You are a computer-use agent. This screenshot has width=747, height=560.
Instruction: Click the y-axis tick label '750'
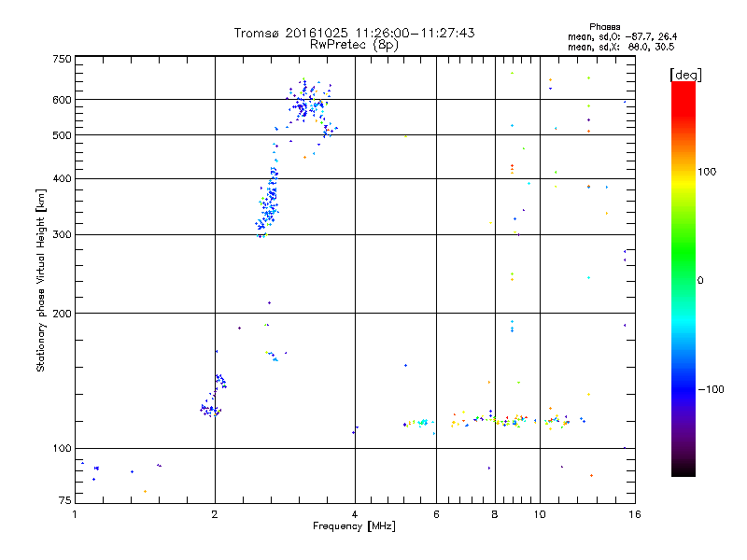(62, 59)
